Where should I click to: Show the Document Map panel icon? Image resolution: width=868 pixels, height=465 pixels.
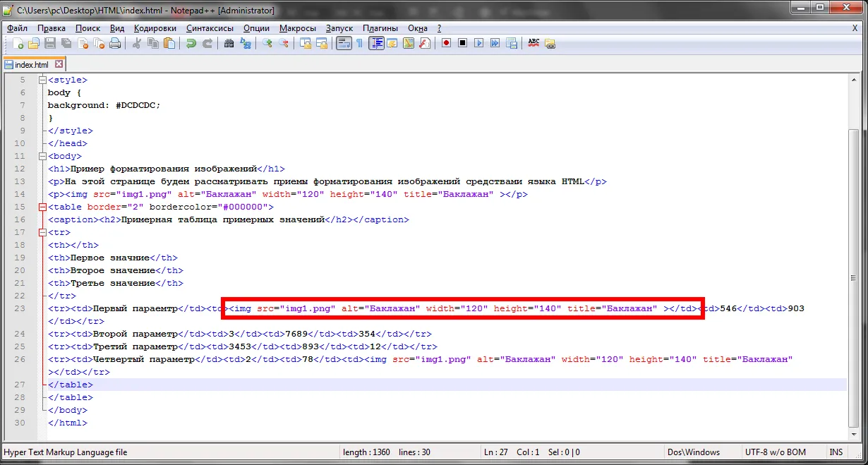coord(408,43)
